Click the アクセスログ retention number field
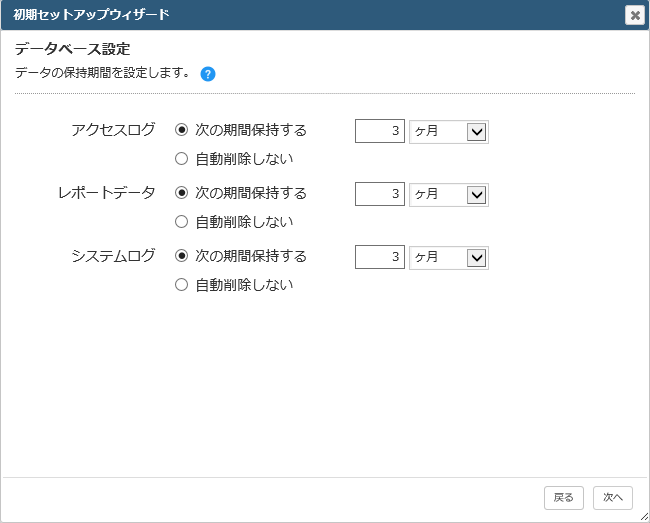Screen dimensions: 650x523 380,131
